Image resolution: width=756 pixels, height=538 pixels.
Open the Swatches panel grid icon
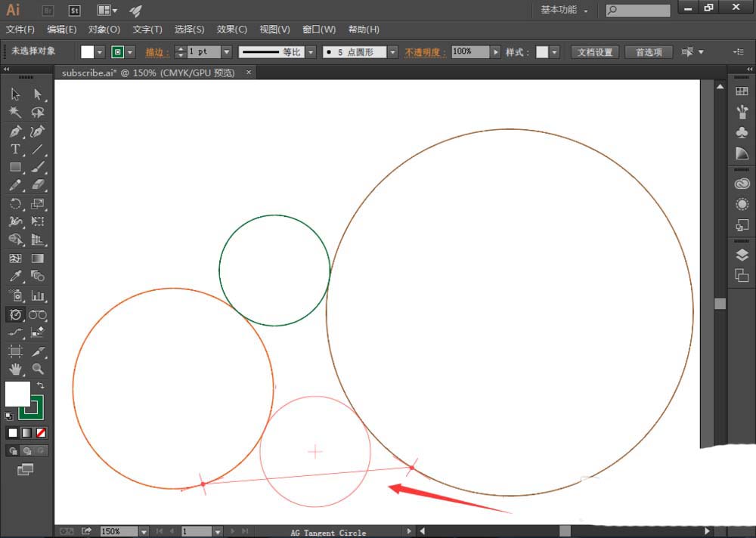tap(742, 91)
